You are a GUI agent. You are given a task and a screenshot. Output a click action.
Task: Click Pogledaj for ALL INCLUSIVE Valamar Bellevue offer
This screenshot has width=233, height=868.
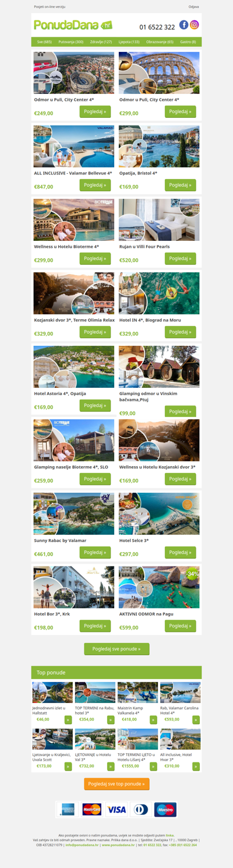(x=95, y=185)
